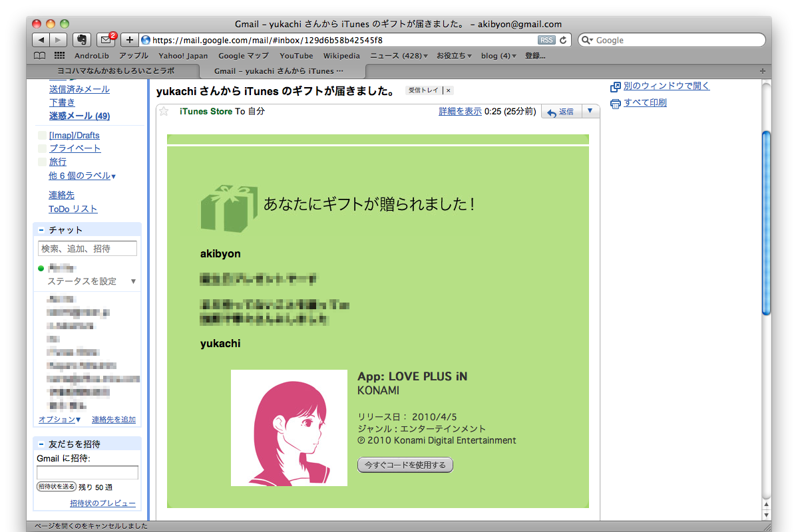798x532 pixels.
Task: Open the Wikipedia bookmark
Action: pyautogui.click(x=341, y=56)
